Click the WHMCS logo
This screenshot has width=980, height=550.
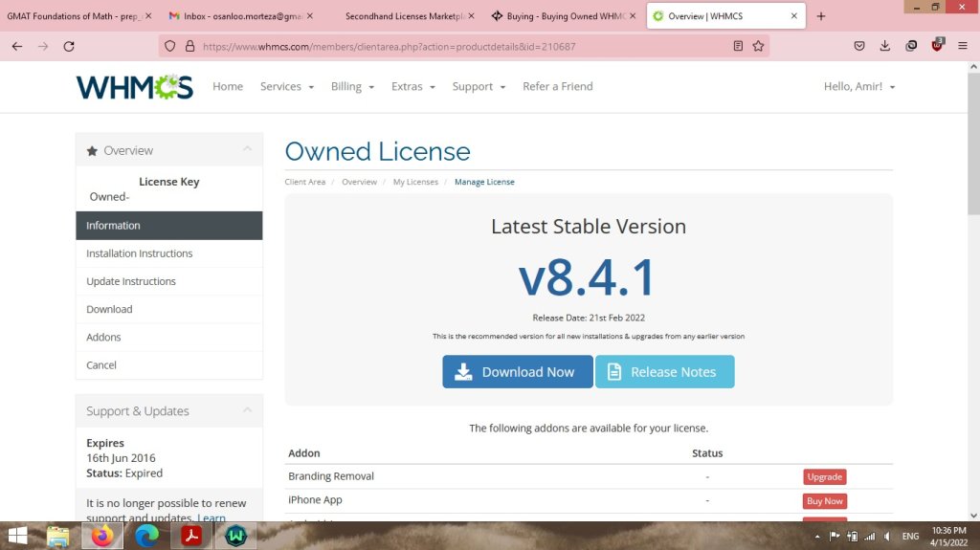(x=134, y=87)
